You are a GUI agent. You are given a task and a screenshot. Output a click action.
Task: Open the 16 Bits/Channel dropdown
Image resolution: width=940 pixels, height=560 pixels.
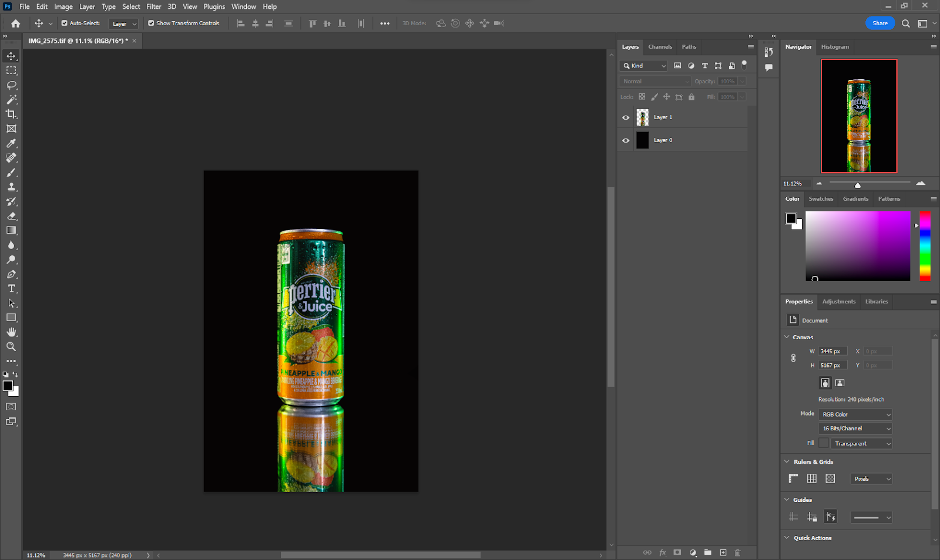pos(855,429)
